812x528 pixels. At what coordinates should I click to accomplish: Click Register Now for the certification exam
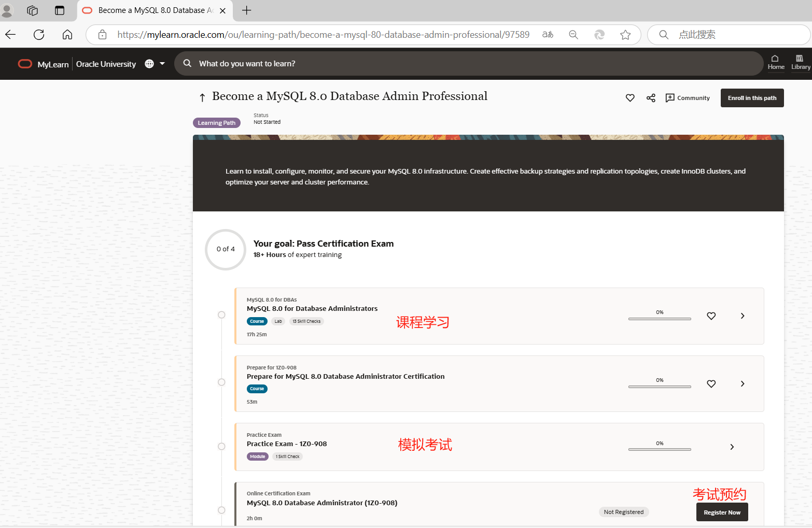722,511
